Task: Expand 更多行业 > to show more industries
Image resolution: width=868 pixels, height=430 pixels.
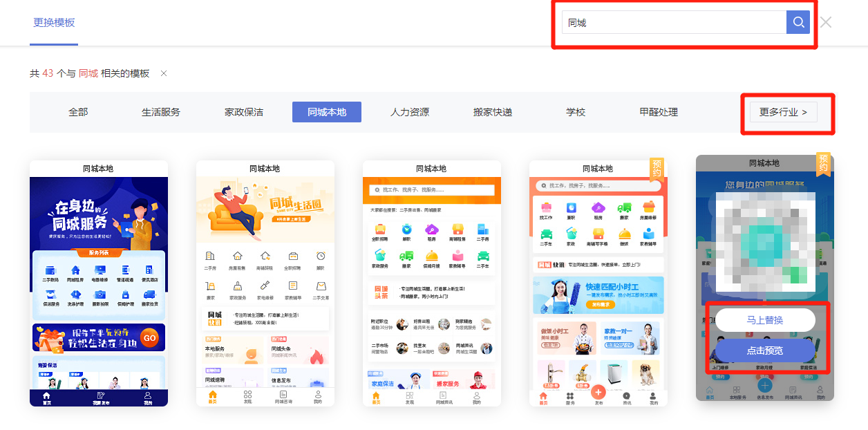Action: (x=783, y=112)
